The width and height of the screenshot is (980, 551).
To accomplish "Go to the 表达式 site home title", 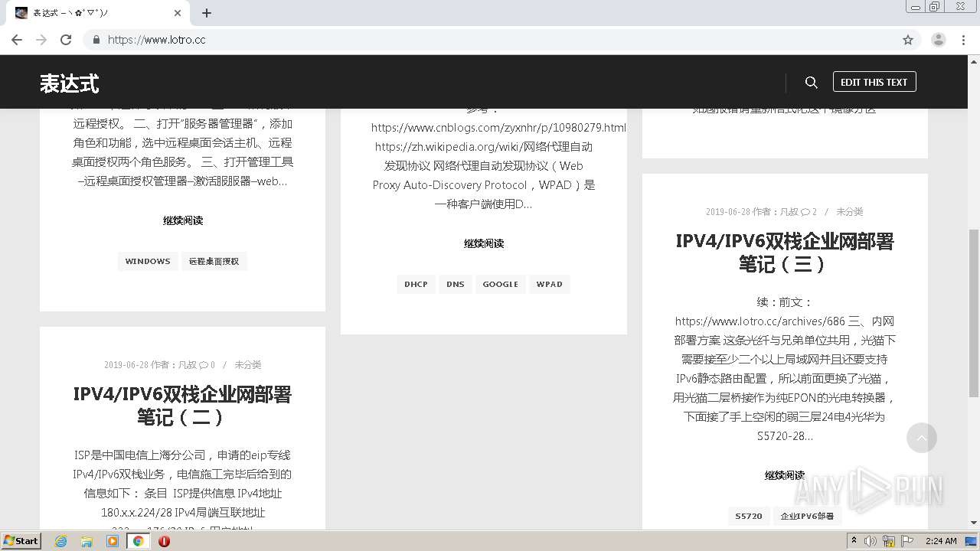I will (x=70, y=83).
